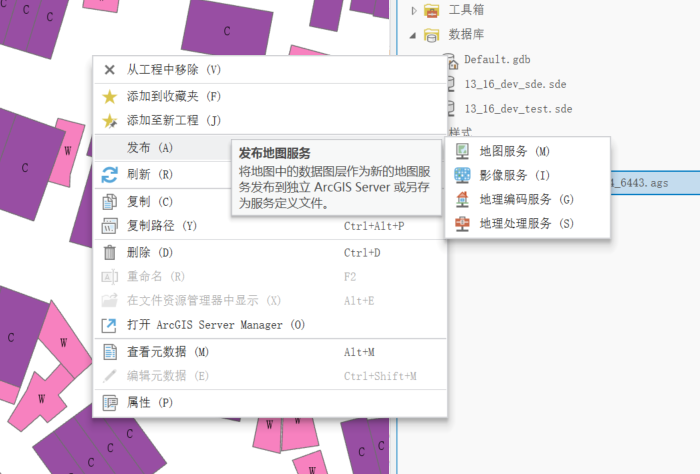Viewport: 700px width, 474px height.
Task: Select 地图服务 (M) in the publish submenu
Action: pos(528,151)
